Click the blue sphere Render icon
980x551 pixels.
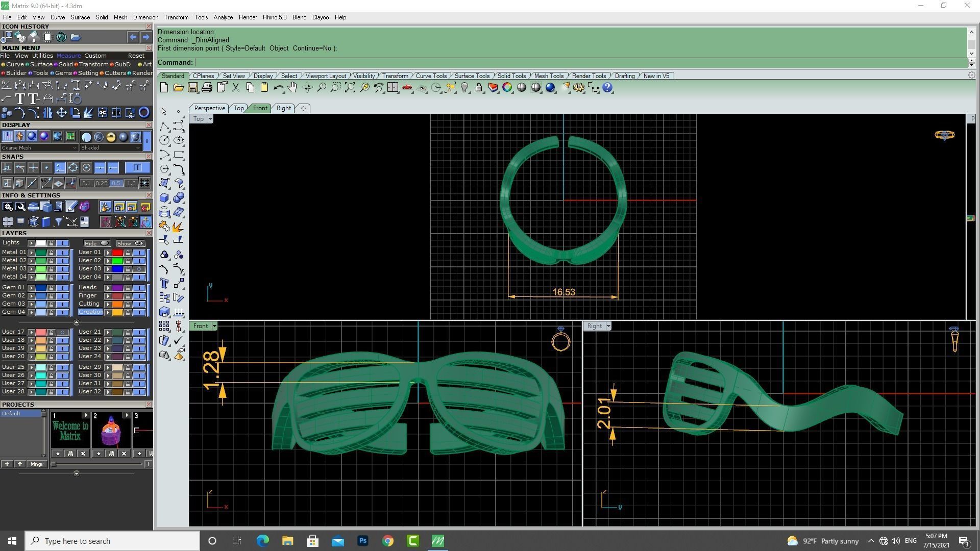550,88
